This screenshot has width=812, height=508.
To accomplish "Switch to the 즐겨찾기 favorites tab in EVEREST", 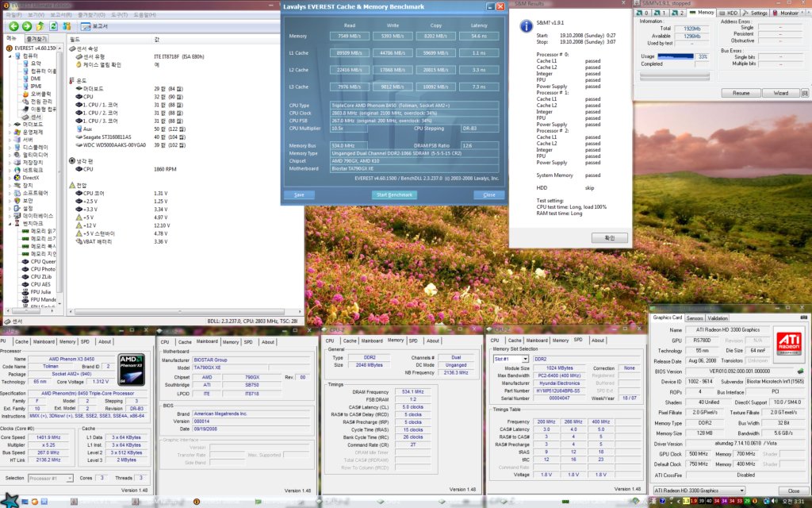I will [36, 39].
